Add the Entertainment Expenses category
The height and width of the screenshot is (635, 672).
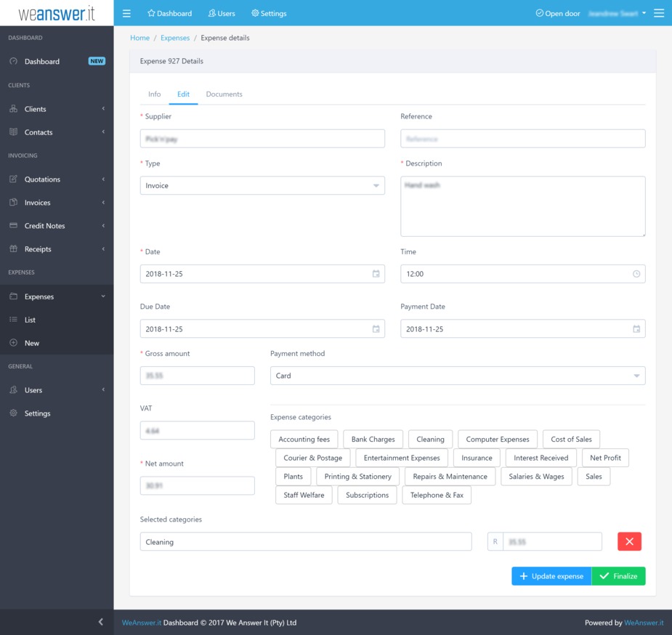[402, 458]
